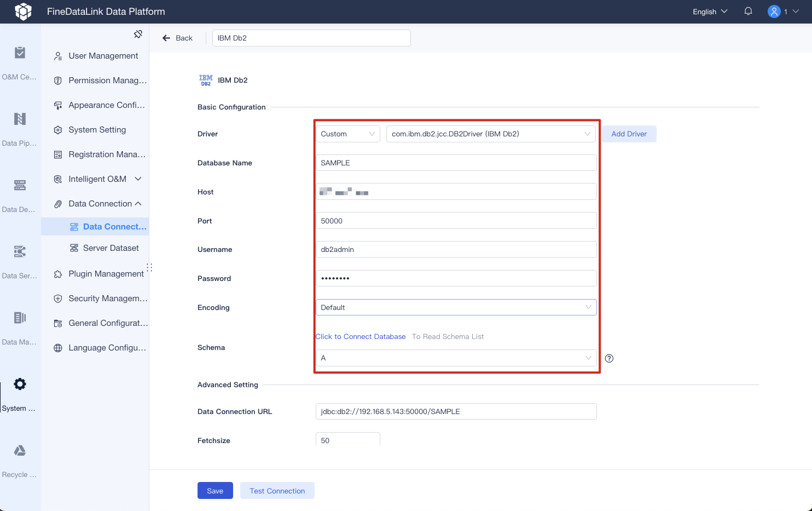Click the Host input field
The height and width of the screenshot is (511, 812).
point(456,192)
